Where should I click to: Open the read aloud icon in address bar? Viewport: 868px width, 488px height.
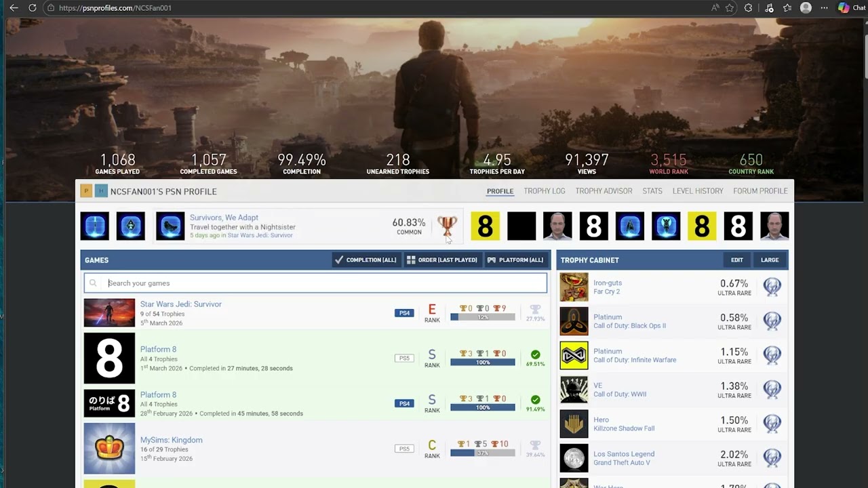(715, 7)
